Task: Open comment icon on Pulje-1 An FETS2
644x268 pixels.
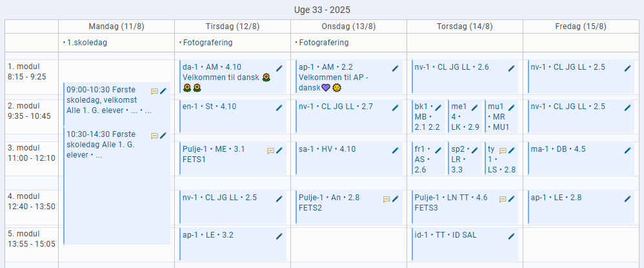Action: (x=387, y=200)
